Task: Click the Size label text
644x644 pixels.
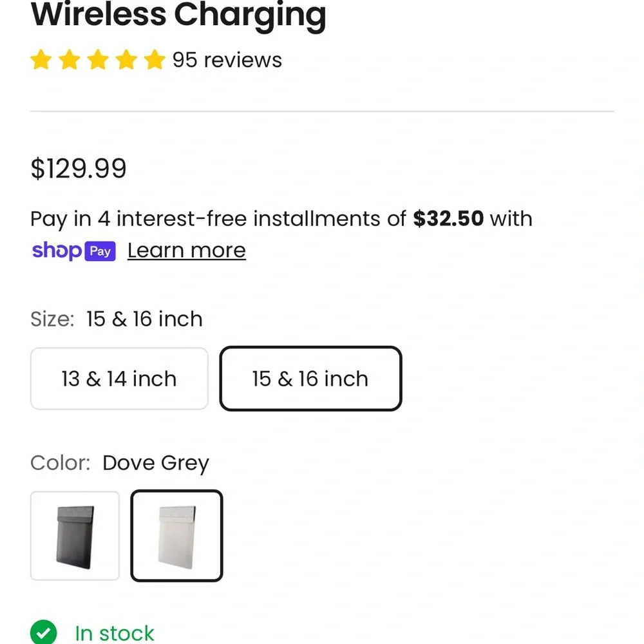Action: click(x=52, y=319)
